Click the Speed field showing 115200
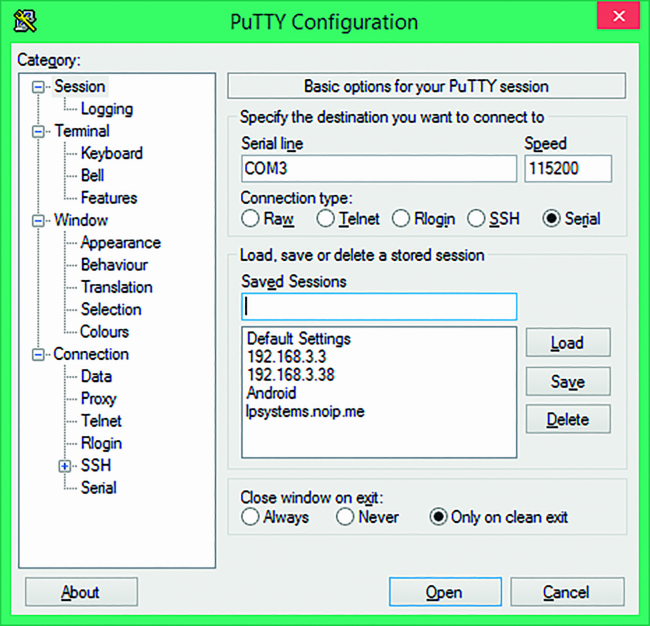The width and height of the screenshot is (650, 626). click(x=568, y=169)
